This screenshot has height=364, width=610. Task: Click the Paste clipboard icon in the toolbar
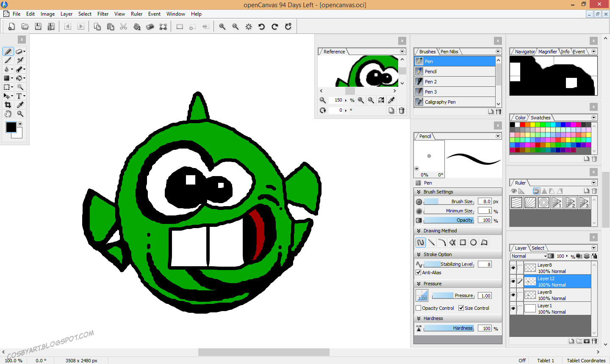(111, 27)
